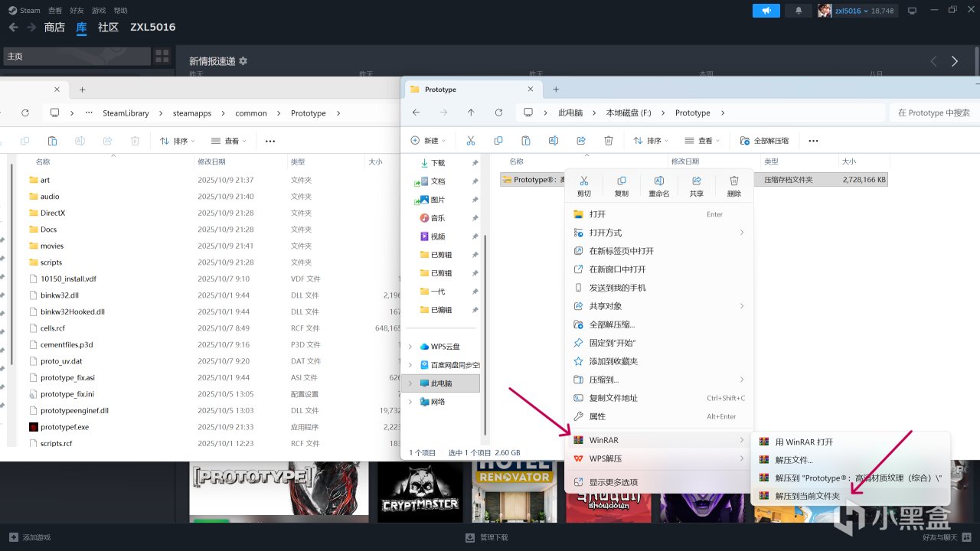The image size is (980, 551).
Task: Refresh the left Explorer window
Action: (25, 113)
